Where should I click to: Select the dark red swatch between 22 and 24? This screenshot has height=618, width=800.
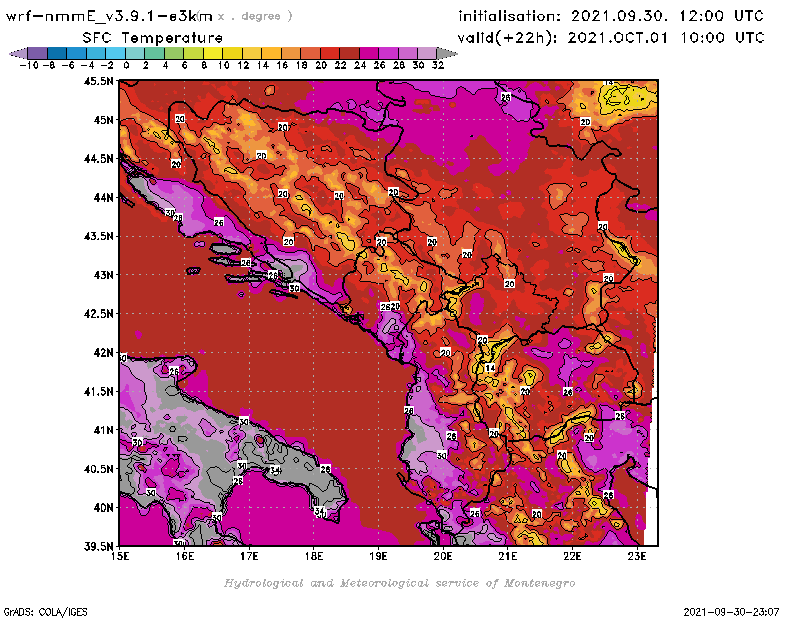(x=349, y=53)
